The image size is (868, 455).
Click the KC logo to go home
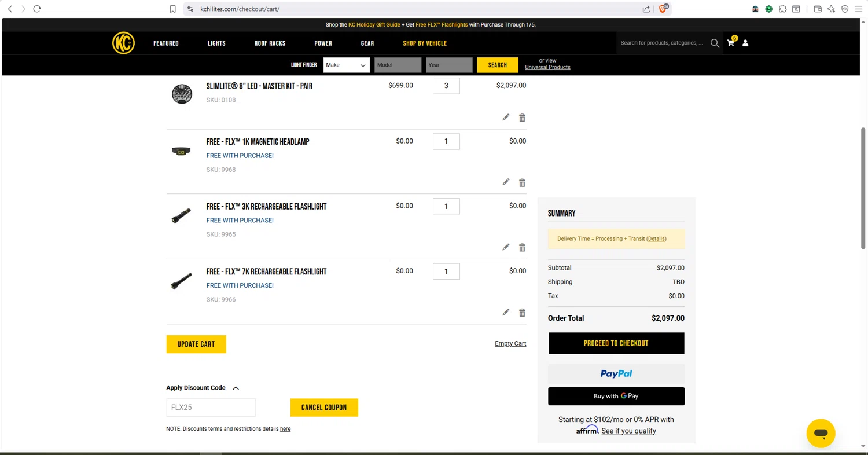tap(123, 43)
